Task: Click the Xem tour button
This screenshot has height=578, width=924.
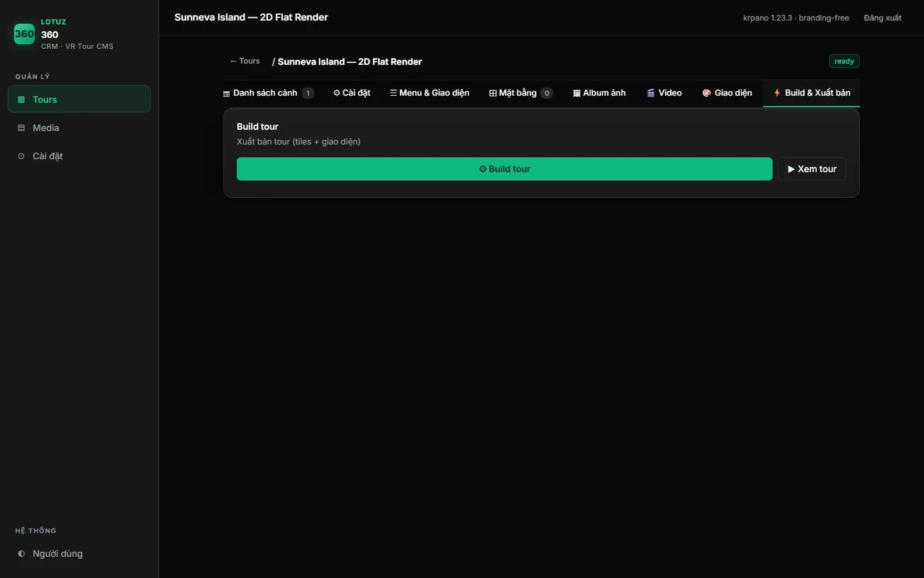Action: [x=812, y=169]
